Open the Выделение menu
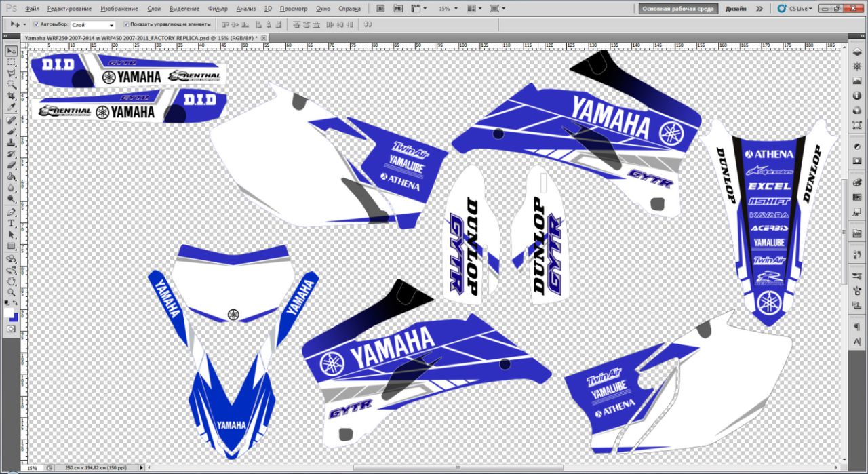 click(184, 9)
